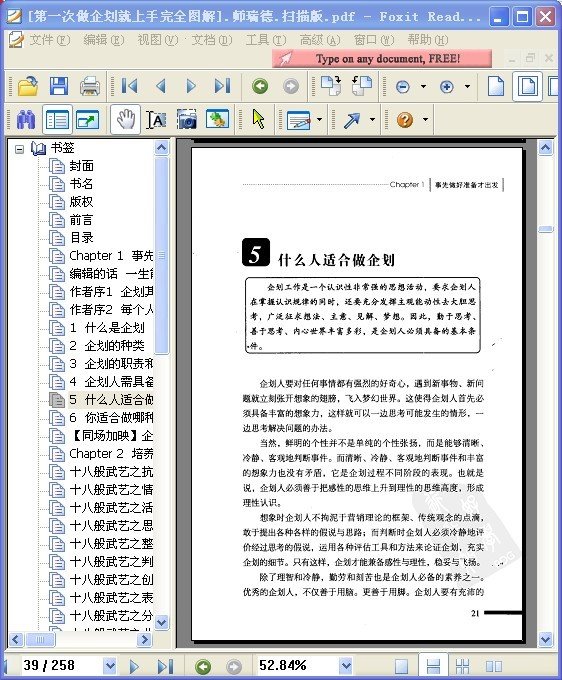Image resolution: width=562 pixels, height=680 pixels.
Task: Select the Hand tool
Action: pyautogui.click(x=125, y=119)
